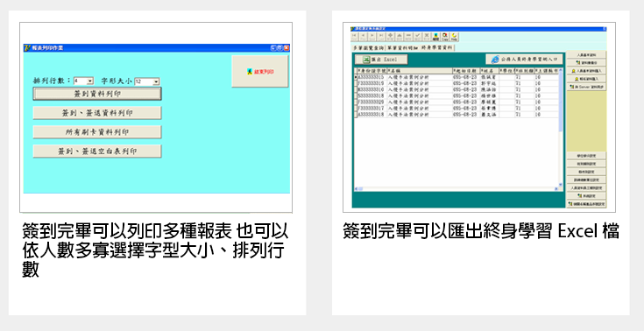Click the Help icon in toolbar
The width and height of the screenshot is (644, 331).
[x=454, y=37]
